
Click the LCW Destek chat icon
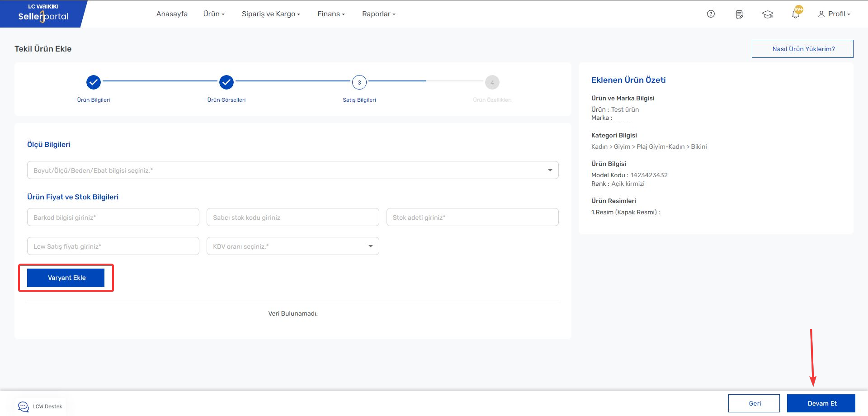pos(24,406)
